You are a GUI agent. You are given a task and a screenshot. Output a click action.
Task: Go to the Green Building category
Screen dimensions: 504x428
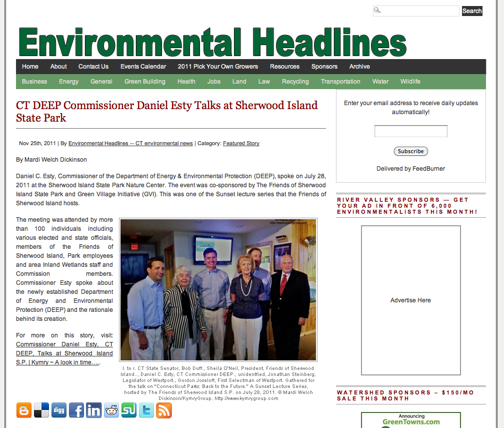[x=144, y=82]
